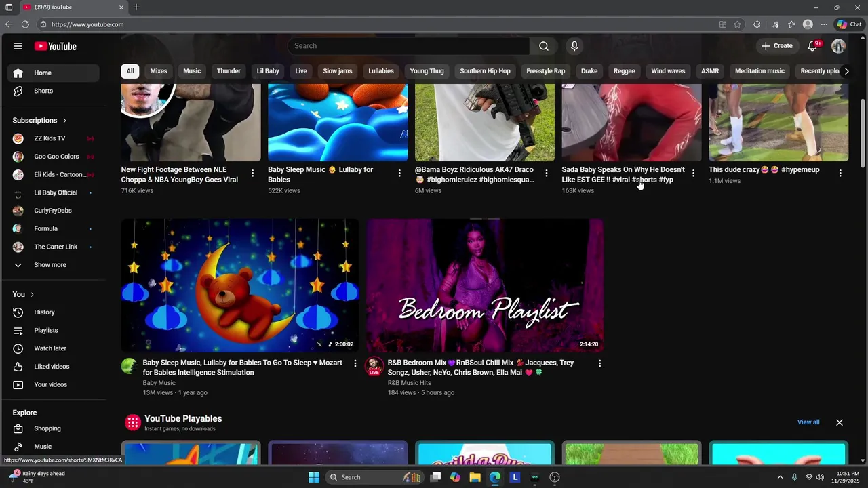This screenshot has width=868, height=488.
Task: Open the Windows Start menu
Action: 314,477
